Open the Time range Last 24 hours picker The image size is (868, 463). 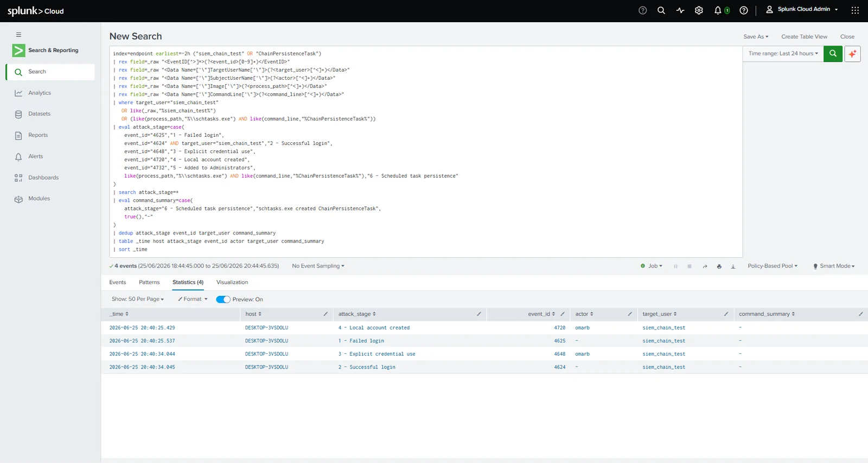[783, 54]
